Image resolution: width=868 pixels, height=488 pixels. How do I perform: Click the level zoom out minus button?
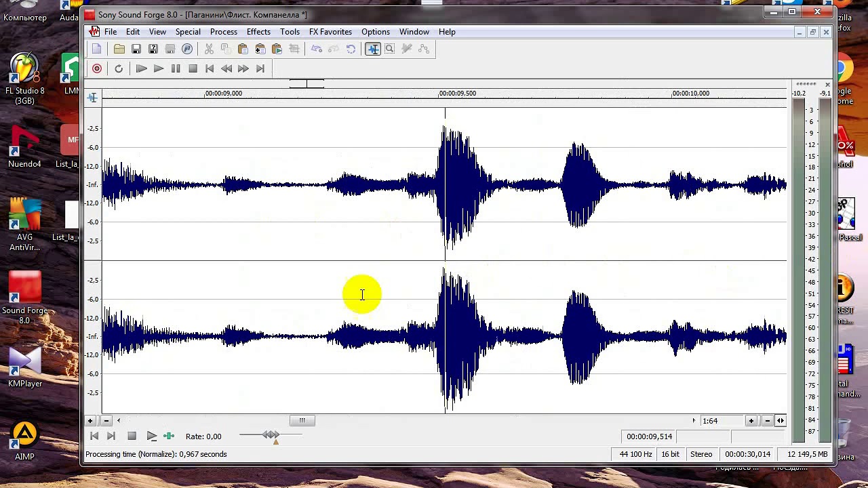coord(106,421)
